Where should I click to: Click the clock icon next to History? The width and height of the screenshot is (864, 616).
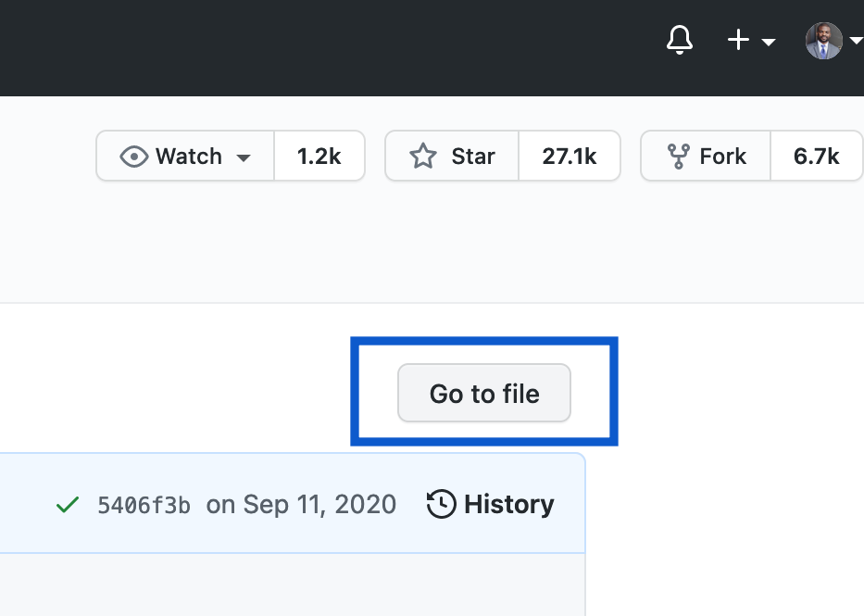pyautogui.click(x=442, y=505)
